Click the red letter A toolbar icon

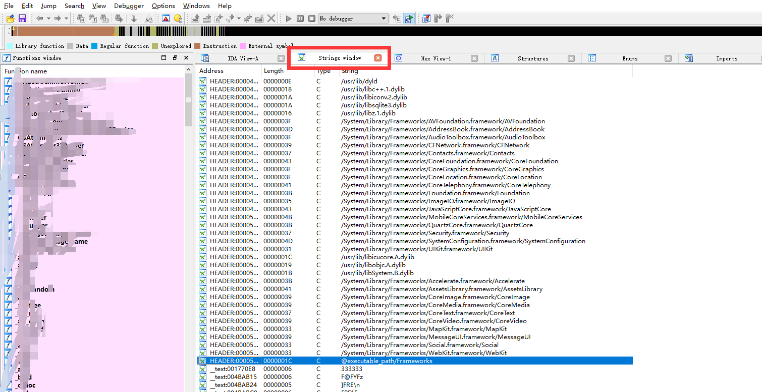pos(166,18)
